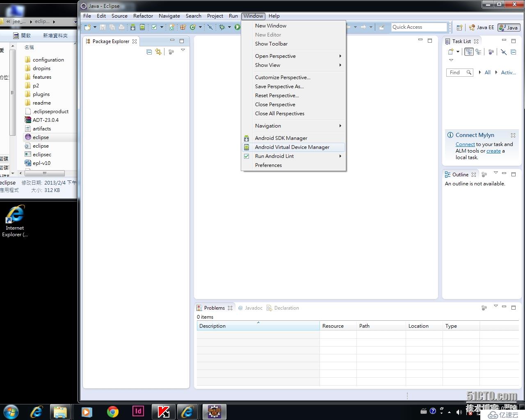Click the New Java Package toolbar icon
Screen dimensions: 525x420
(183, 27)
